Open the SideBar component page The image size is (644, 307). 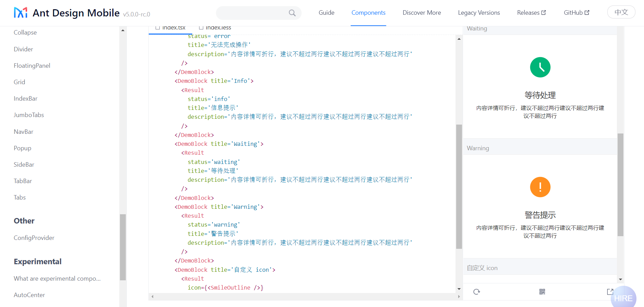(24, 165)
